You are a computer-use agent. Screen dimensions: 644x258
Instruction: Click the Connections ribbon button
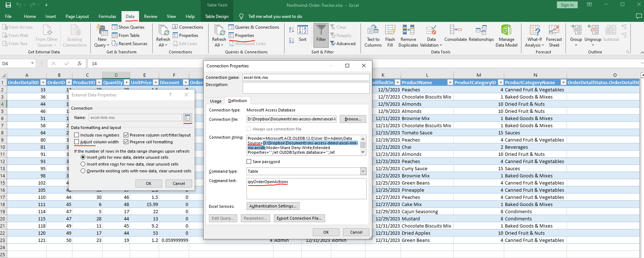pos(187,27)
